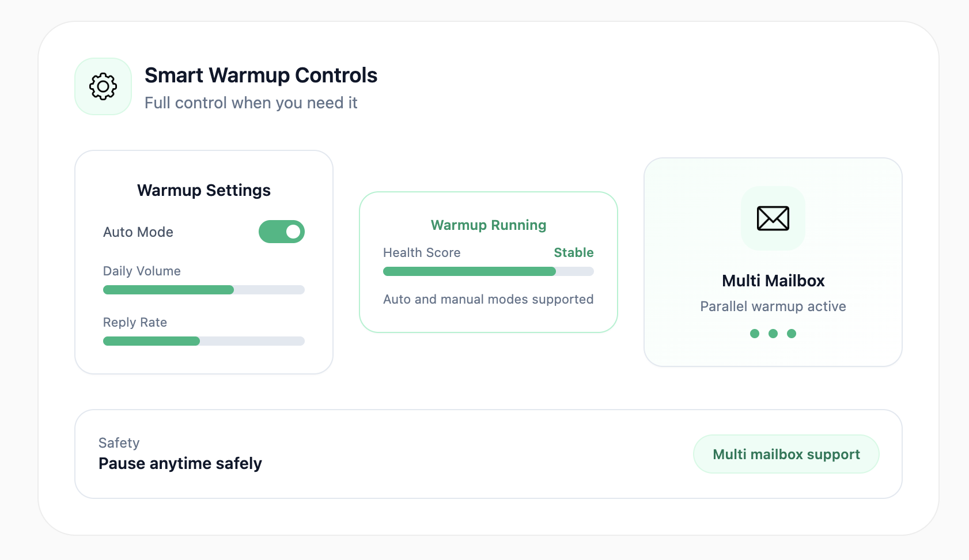This screenshot has height=560, width=969.
Task: Click the Daily Volume slider bar
Action: 203,290
